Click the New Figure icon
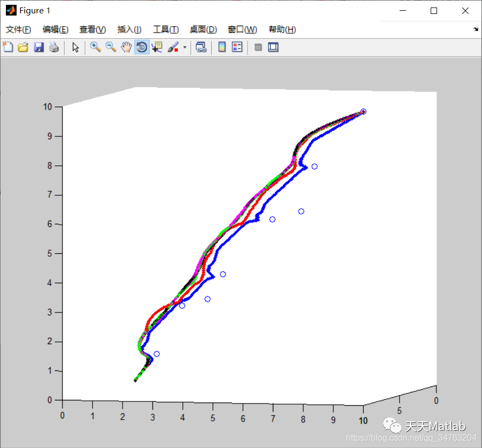 click(x=8, y=47)
